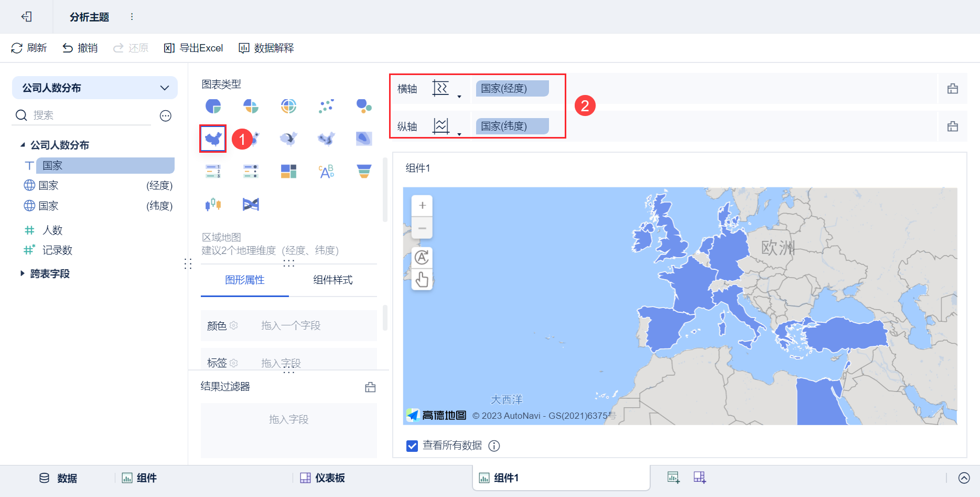Choose the pie chart type

(213, 106)
